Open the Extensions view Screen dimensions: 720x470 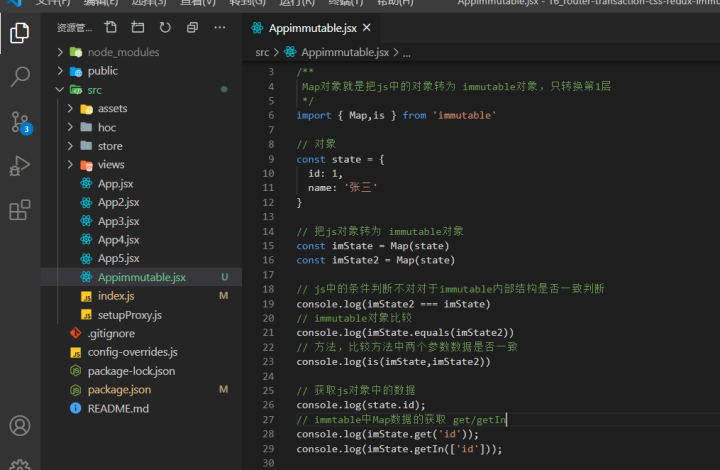click(x=19, y=210)
